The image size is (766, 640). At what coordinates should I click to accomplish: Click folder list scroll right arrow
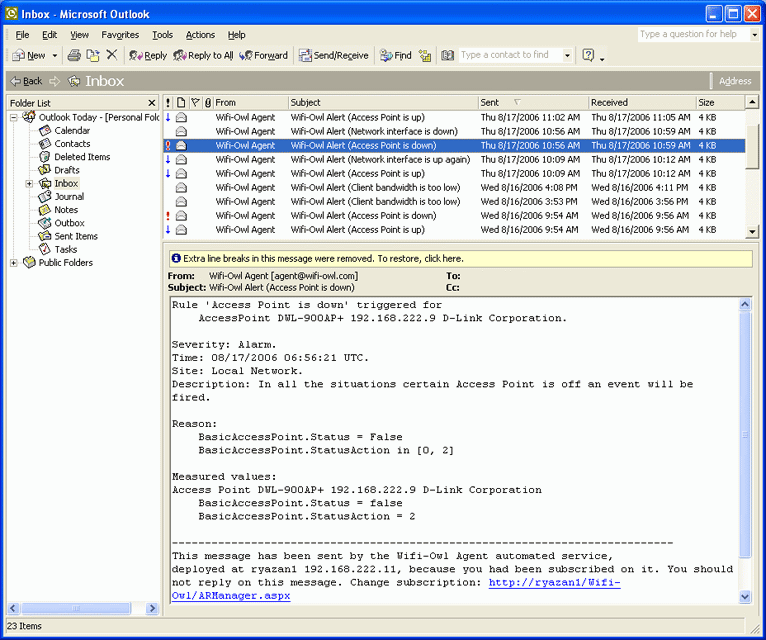[152, 608]
